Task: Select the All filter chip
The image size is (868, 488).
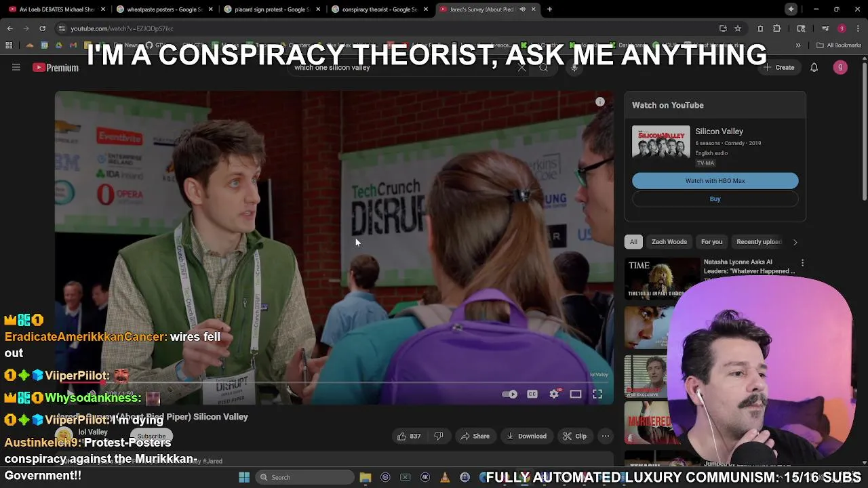Action: 633,241
